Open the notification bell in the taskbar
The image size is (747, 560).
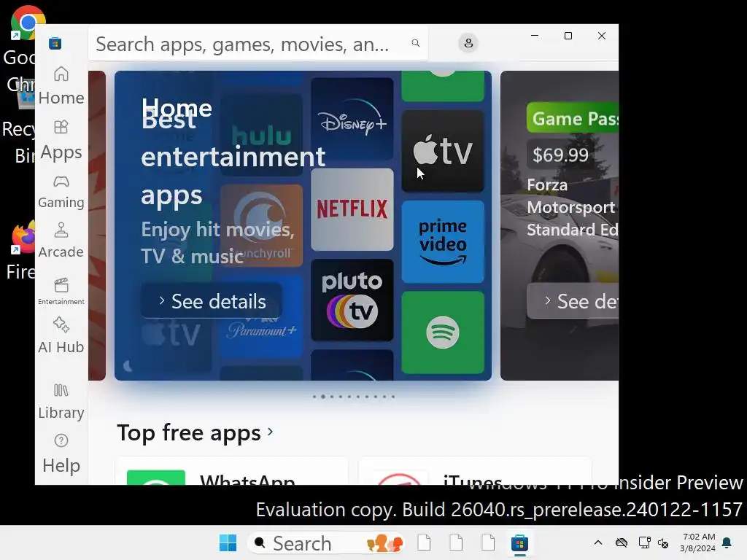(727, 542)
